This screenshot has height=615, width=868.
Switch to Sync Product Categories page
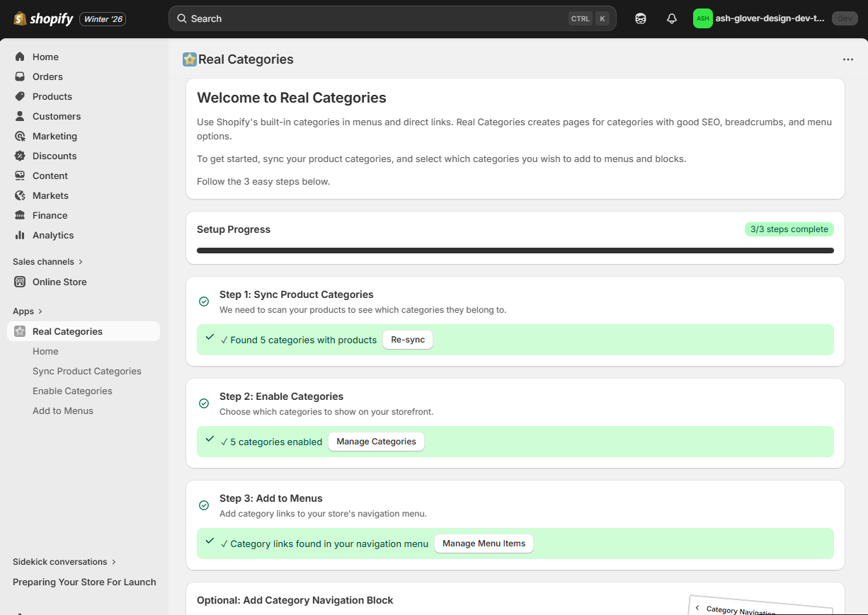(x=86, y=371)
